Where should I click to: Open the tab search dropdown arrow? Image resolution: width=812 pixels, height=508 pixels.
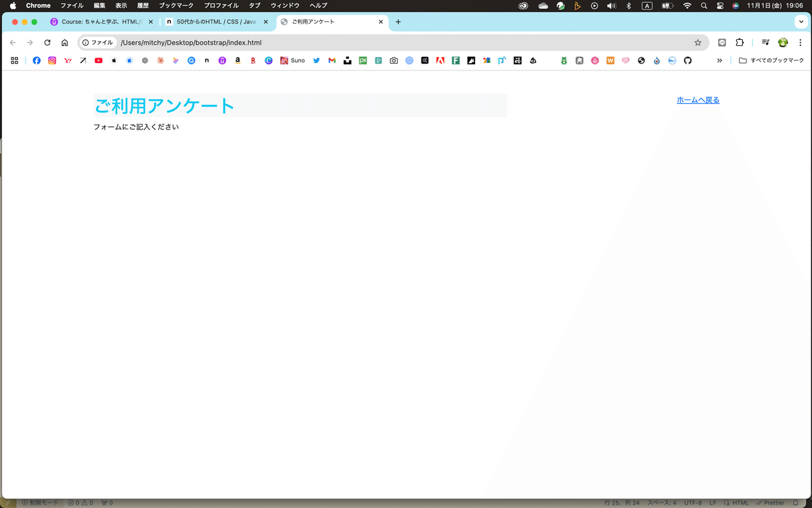click(801, 21)
